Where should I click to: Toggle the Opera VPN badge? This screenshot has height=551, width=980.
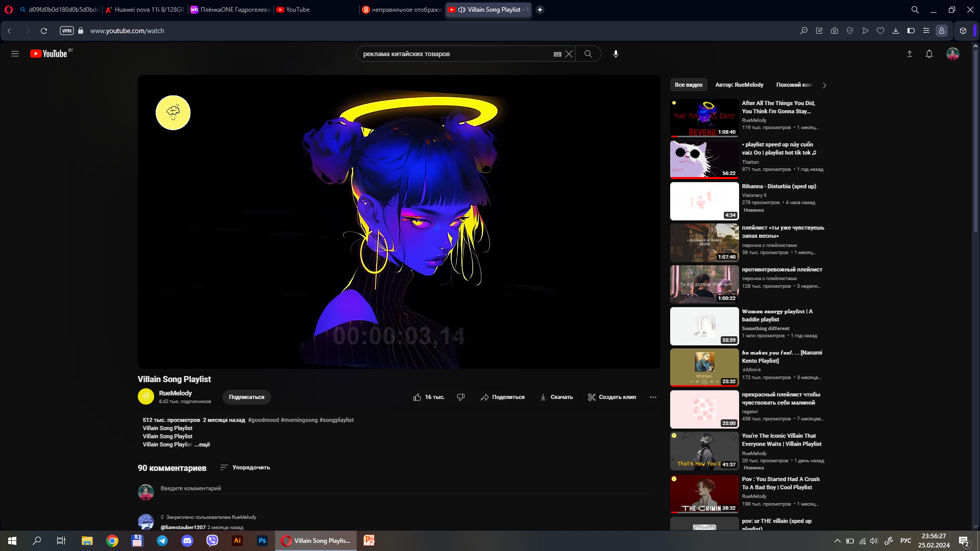(x=67, y=31)
